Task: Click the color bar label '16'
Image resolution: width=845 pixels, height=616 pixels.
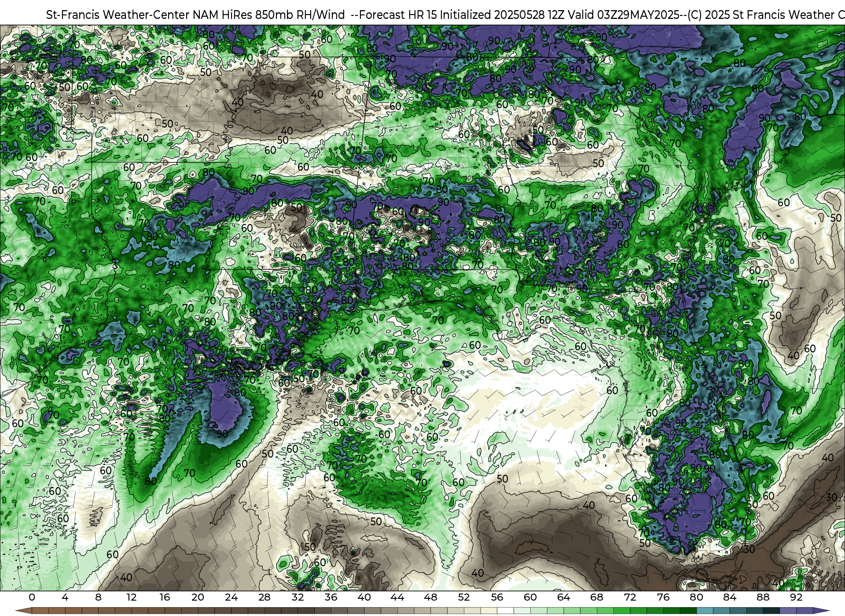Action: coord(165,598)
